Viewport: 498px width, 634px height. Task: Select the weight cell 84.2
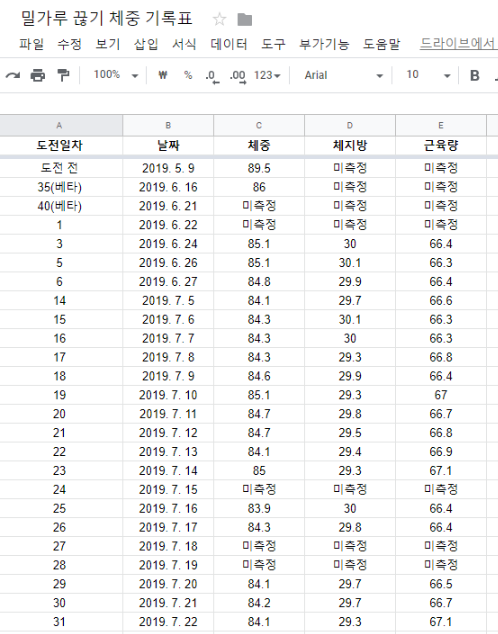[259, 603]
